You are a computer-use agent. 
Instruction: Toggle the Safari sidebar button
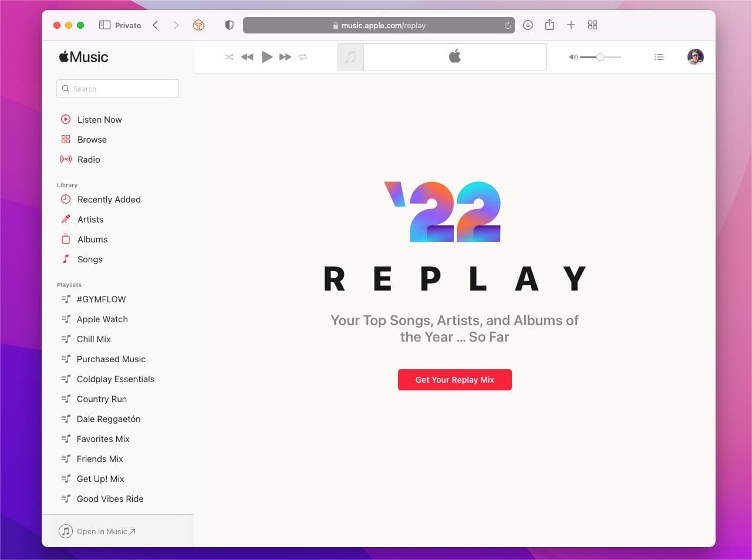tap(104, 25)
